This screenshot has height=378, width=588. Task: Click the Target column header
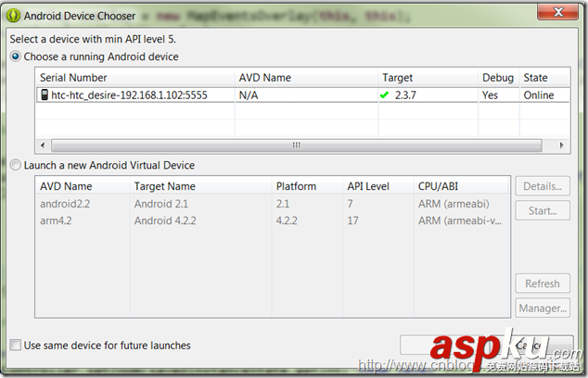coord(428,78)
